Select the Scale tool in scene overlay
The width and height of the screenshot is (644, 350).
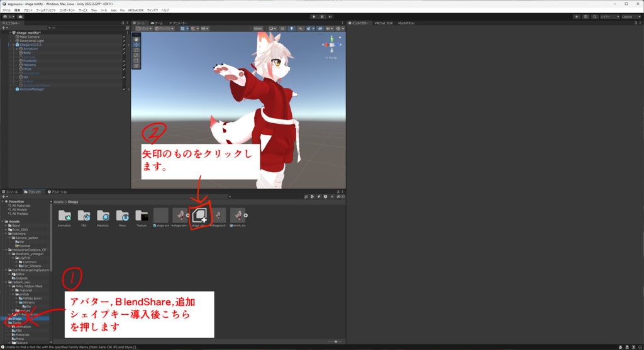click(136, 55)
